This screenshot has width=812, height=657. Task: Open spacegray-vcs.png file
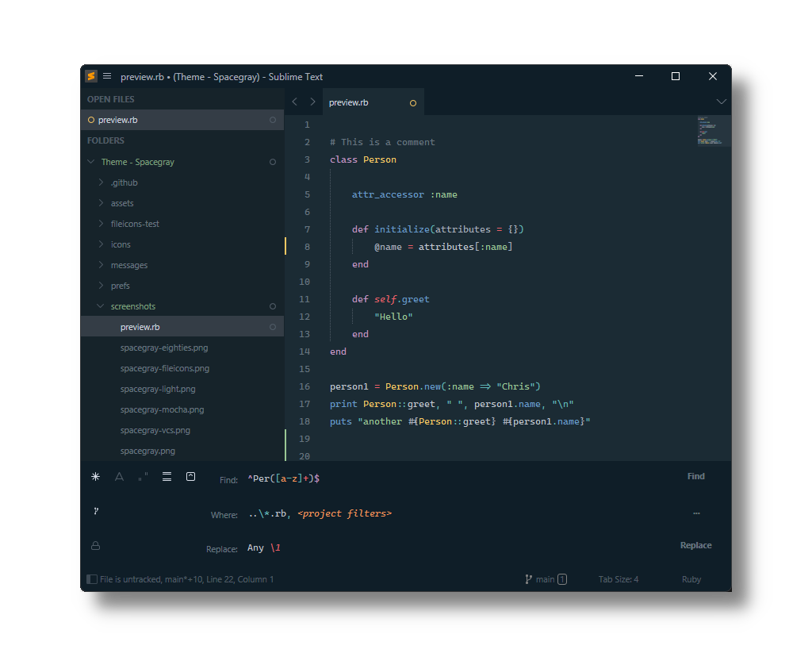click(155, 431)
